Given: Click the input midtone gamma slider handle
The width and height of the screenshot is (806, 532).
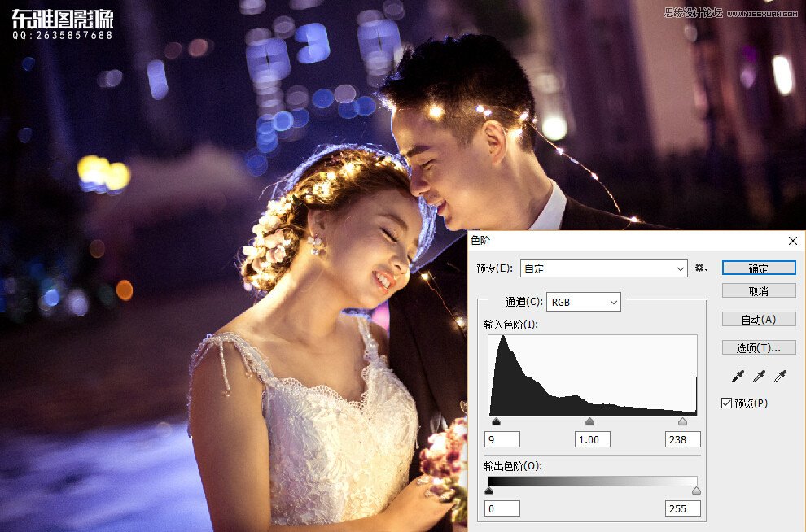Looking at the screenshot, I should tap(589, 421).
